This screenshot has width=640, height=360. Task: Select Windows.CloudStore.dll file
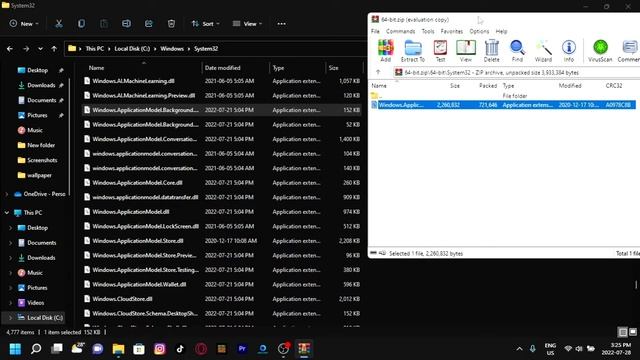(222, 299)
